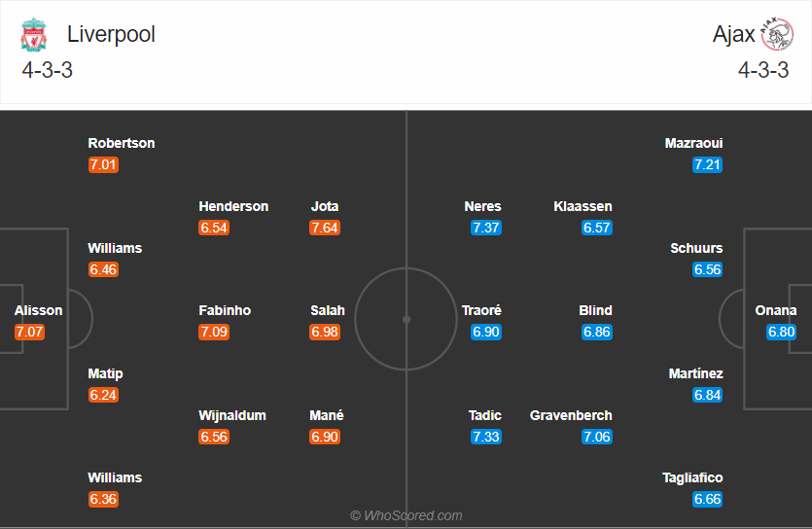Select player Henderson in Liverpool midfield
This screenshot has width=812, height=529.
pos(233,206)
